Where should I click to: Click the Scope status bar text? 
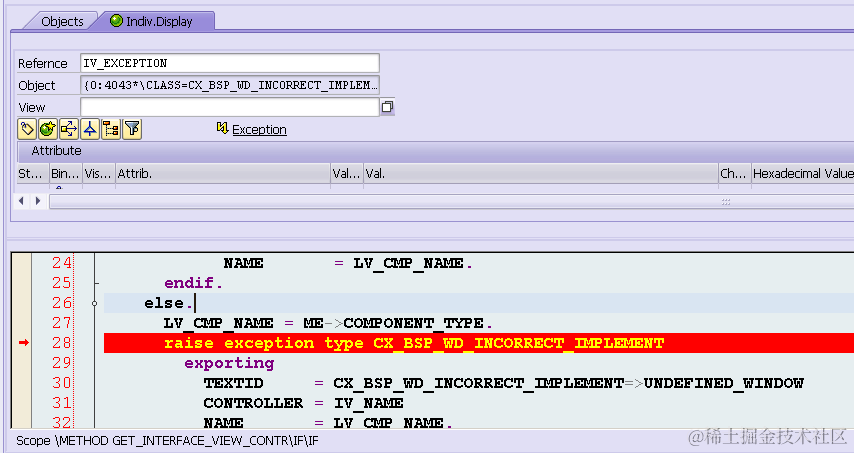tap(167, 440)
